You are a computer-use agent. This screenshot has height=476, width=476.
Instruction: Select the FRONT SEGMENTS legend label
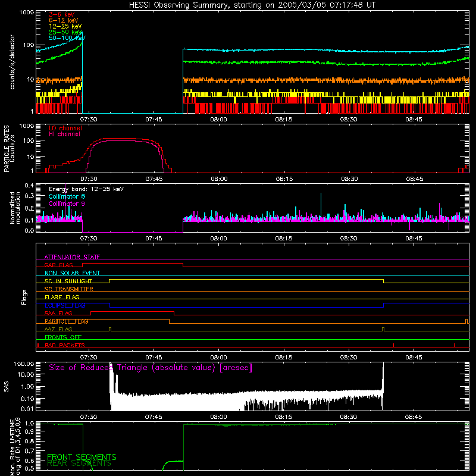pyautogui.click(x=82, y=457)
